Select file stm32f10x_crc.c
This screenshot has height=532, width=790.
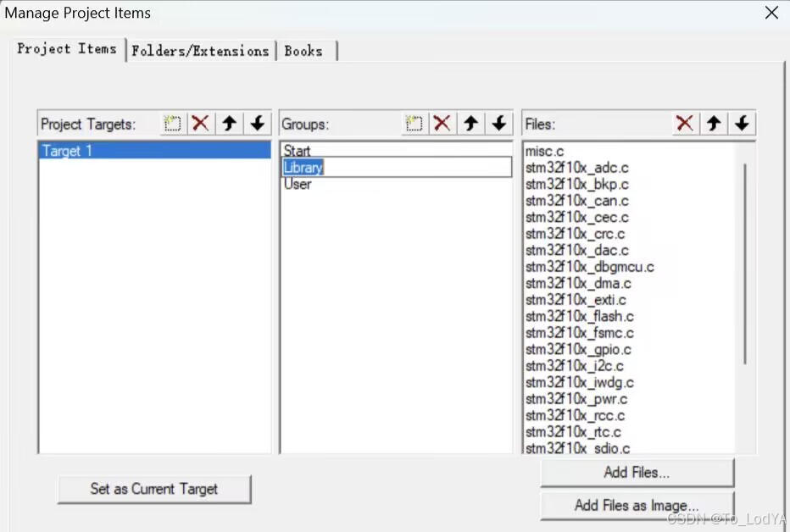tap(575, 234)
